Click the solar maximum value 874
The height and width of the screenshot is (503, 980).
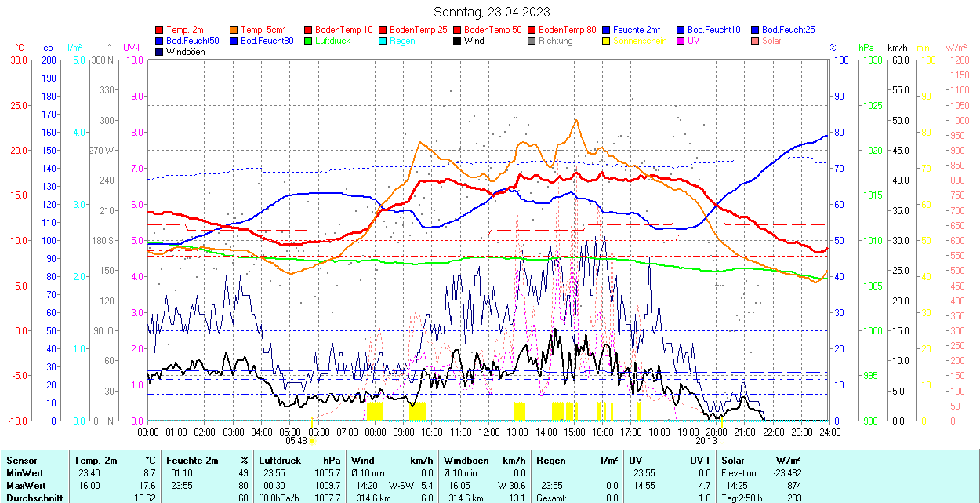point(794,486)
